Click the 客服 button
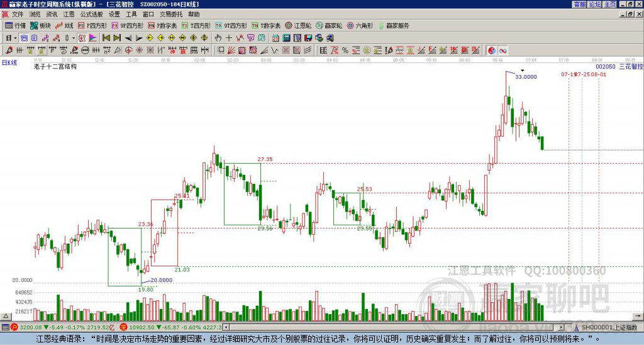 coord(579,4)
